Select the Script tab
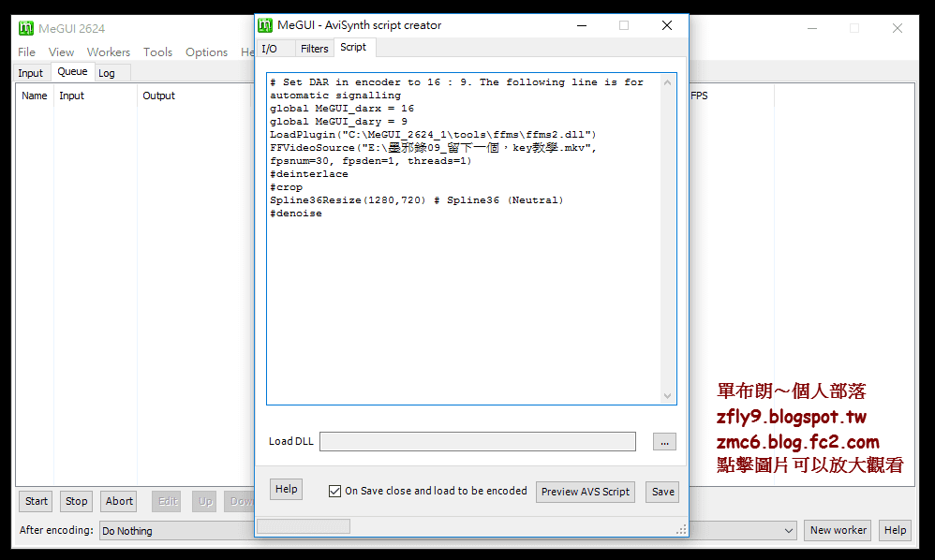 353,47
